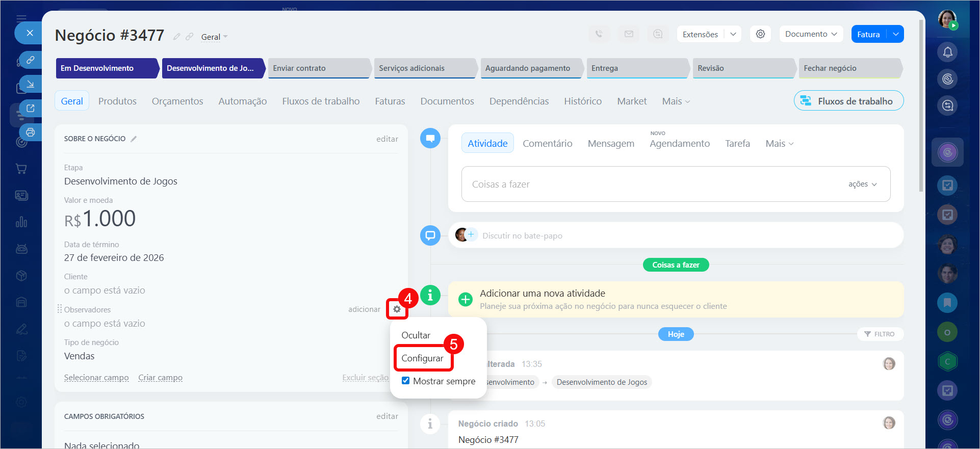Click the Fluxos de trabalho button on right

(848, 101)
